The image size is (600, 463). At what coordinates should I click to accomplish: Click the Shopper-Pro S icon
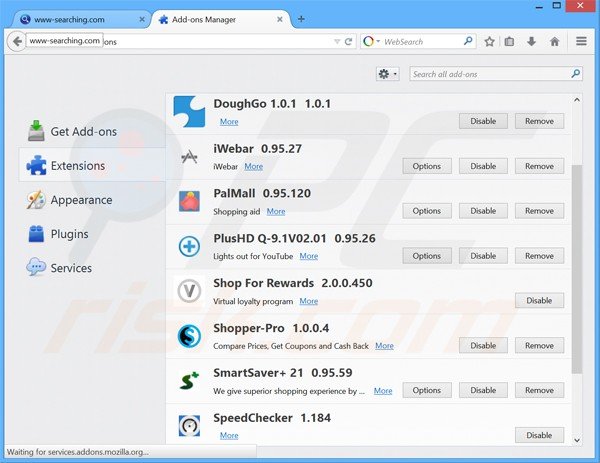(x=189, y=336)
